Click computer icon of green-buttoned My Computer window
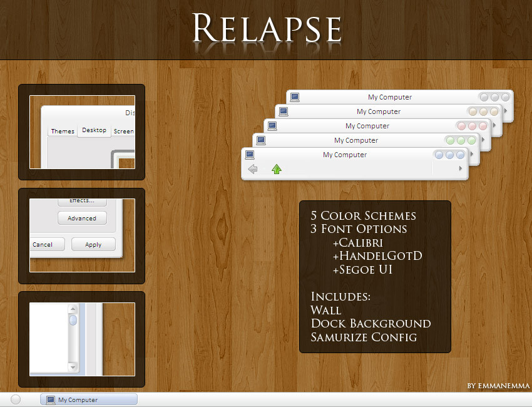Image resolution: width=532 pixels, height=407 pixels. [x=261, y=140]
